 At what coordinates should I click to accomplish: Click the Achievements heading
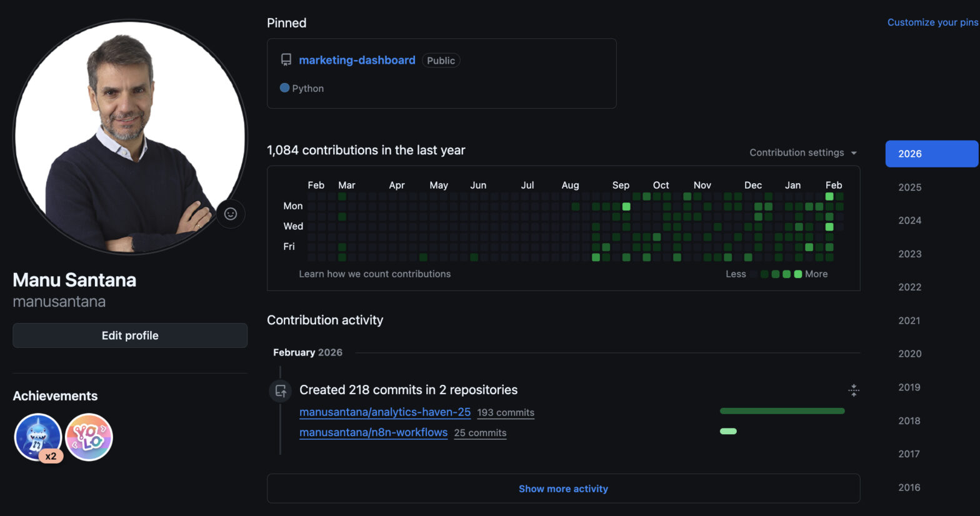(55, 396)
